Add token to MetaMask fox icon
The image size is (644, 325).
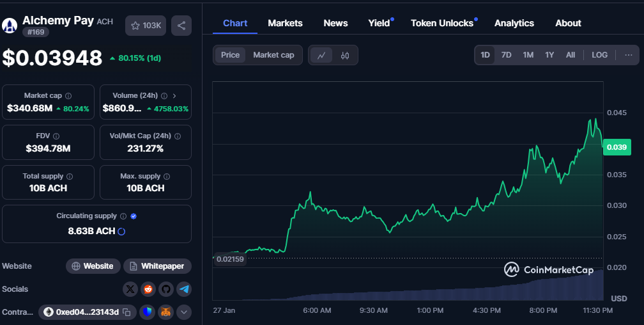pyautogui.click(x=166, y=312)
